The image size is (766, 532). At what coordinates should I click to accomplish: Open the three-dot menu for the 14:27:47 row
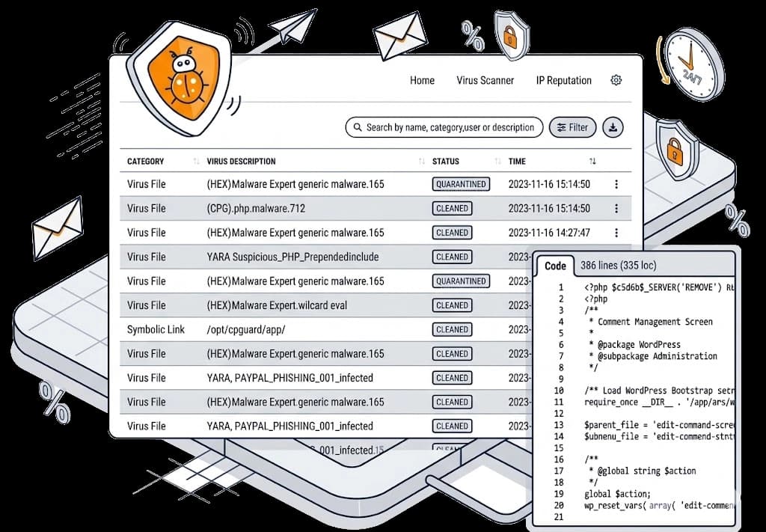[616, 233]
